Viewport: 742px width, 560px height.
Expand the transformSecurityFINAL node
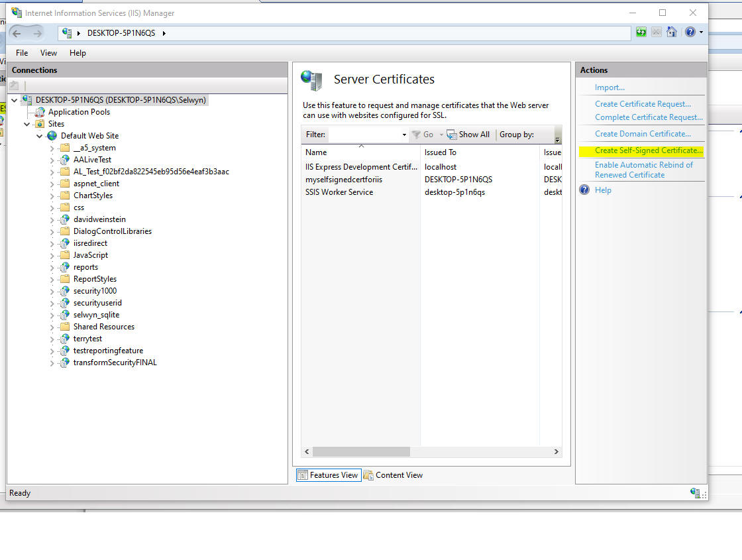[52, 363]
